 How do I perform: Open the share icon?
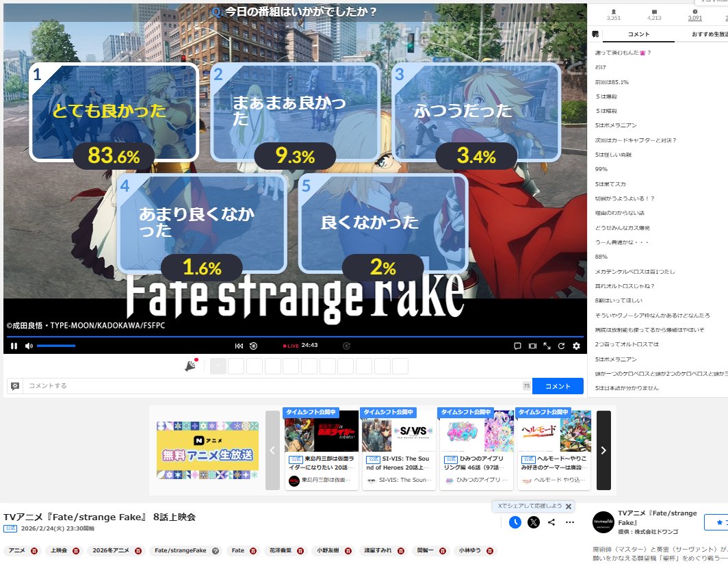pyautogui.click(x=551, y=522)
